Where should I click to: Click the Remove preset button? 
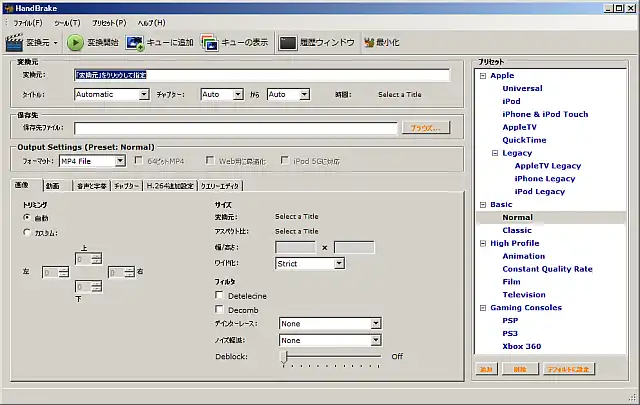point(520,369)
